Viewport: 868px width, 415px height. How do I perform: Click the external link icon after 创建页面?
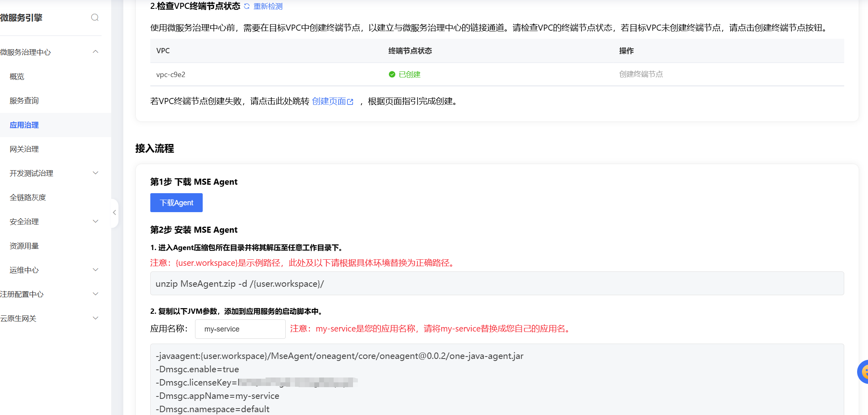pyautogui.click(x=350, y=102)
